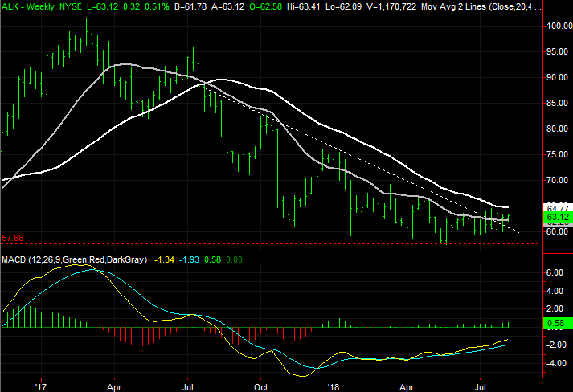Click the Oct date axis label

261,387
